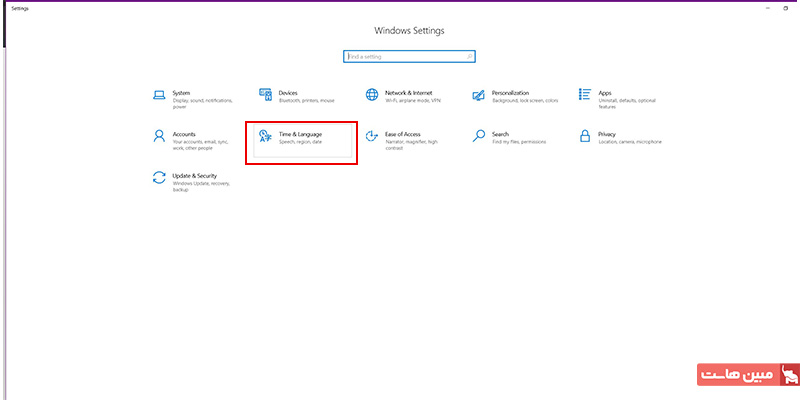The height and width of the screenshot is (400, 800).
Task: Click the Apps list icon
Action: (x=585, y=95)
